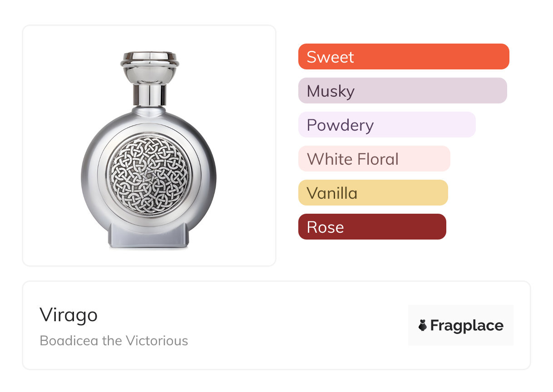
Task: Click the small Fragplace perfume bottle icon
Action: [423, 325]
